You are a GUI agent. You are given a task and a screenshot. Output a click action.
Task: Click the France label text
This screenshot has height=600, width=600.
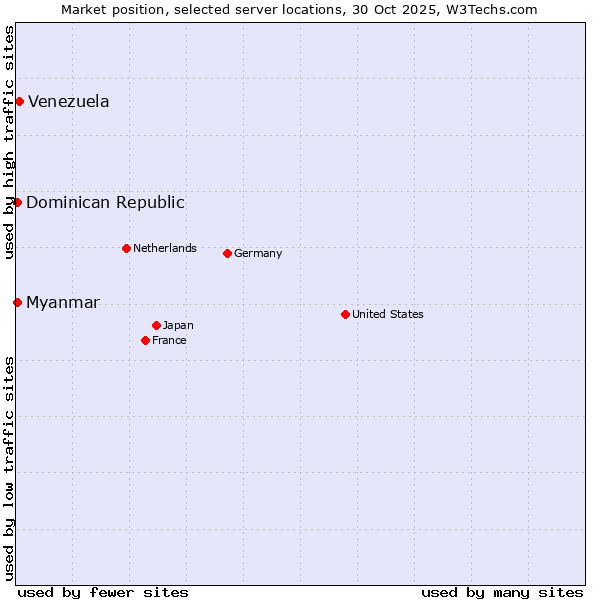(169, 340)
